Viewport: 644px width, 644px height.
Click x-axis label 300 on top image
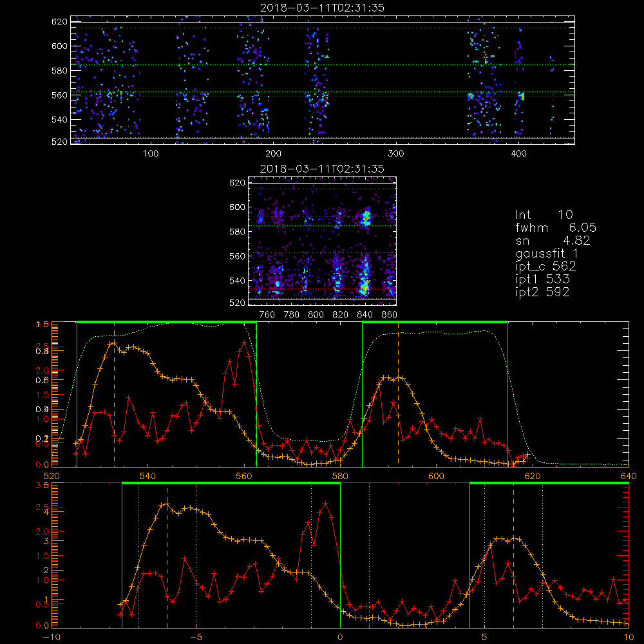[x=396, y=154]
